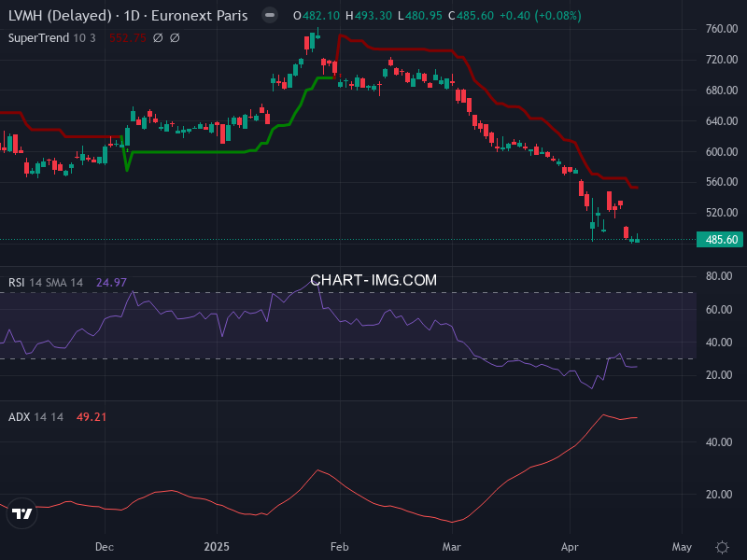
Task: Click the May label on time axis
Action: pyautogui.click(x=682, y=547)
